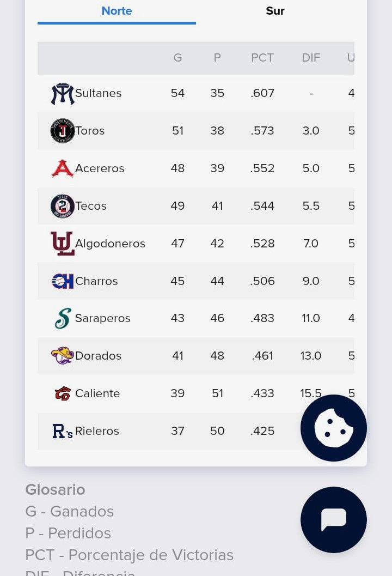This screenshot has width=392, height=576.
Task: Click the Dorados sombrero logo
Action: coord(63,356)
